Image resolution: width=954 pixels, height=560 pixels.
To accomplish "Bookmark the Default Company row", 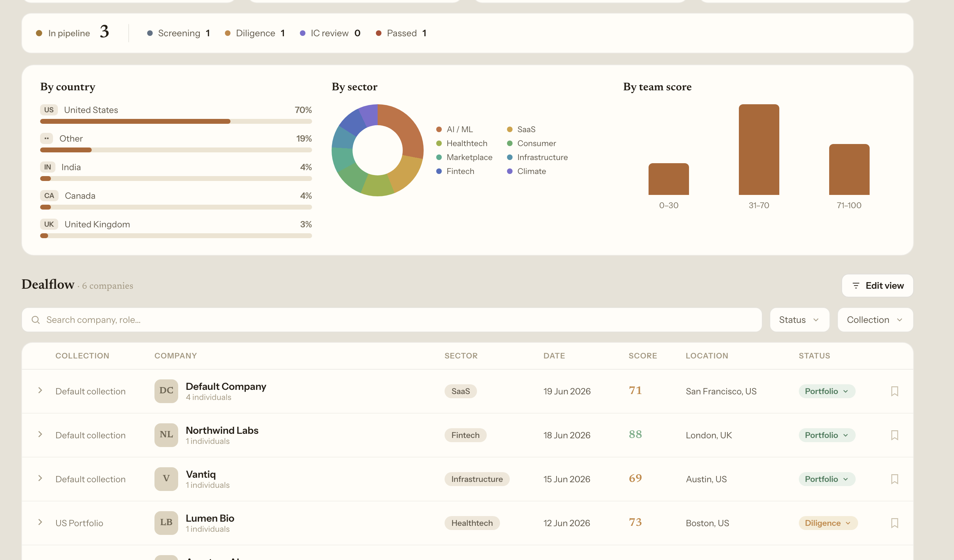I will pos(894,391).
